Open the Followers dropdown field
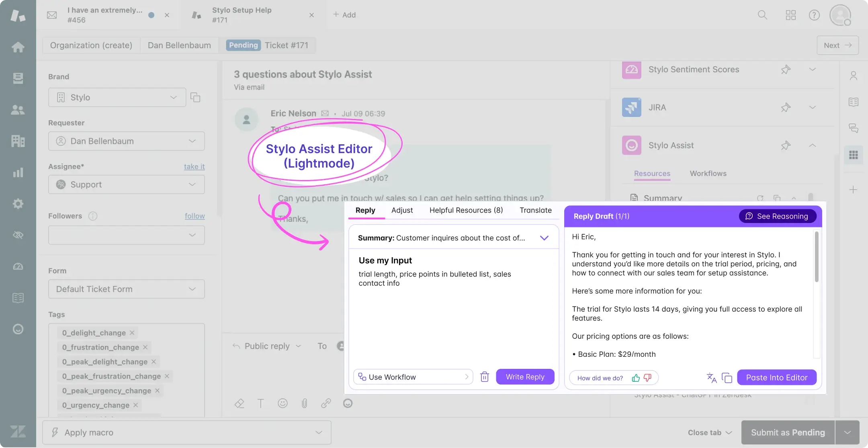 point(126,235)
